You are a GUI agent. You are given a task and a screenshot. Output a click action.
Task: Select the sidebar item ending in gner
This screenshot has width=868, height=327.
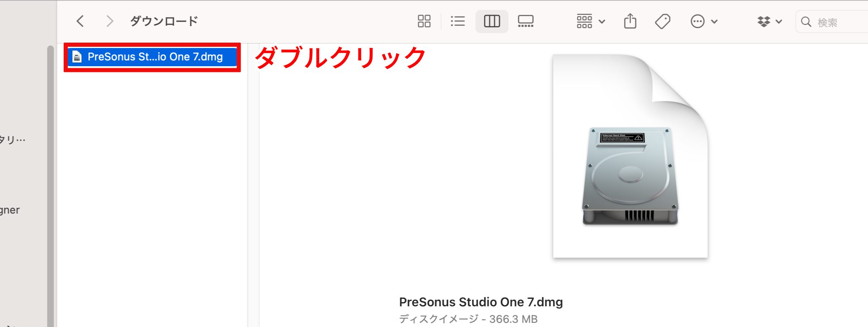10,210
